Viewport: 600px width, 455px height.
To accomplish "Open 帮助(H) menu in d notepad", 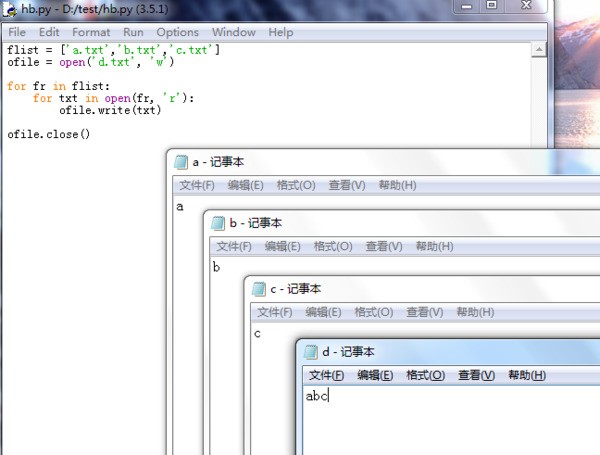I will (527, 375).
